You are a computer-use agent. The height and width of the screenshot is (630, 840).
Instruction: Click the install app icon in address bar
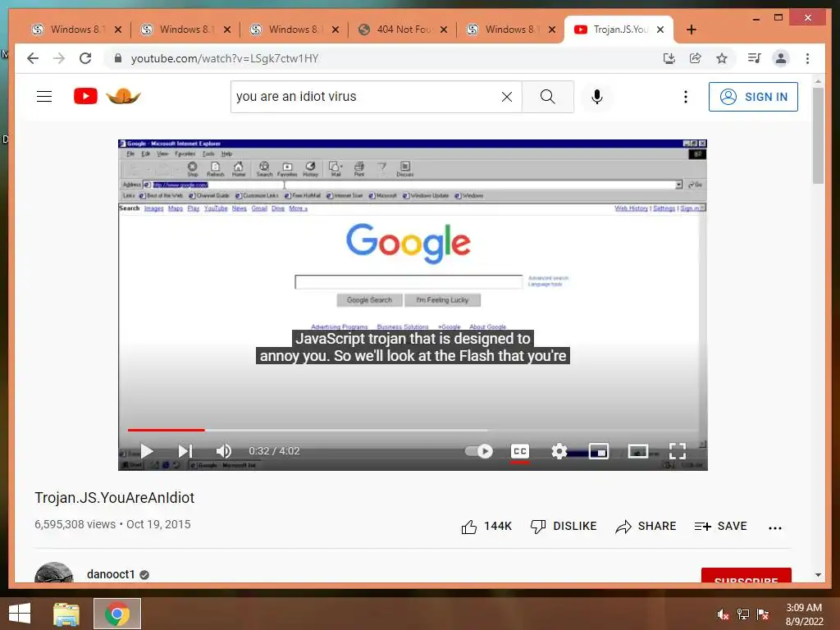click(x=669, y=58)
